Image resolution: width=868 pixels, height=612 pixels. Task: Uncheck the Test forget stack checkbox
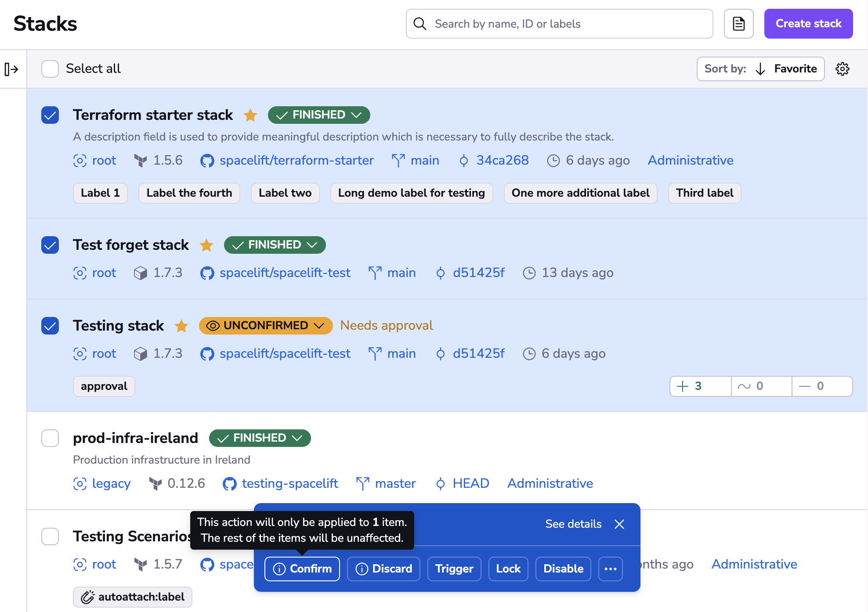(50, 245)
